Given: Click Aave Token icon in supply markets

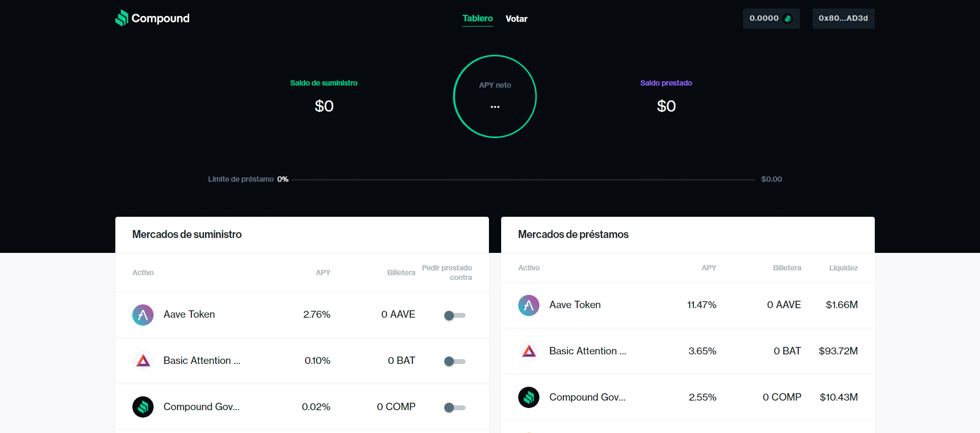Looking at the screenshot, I should tap(143, 315).
